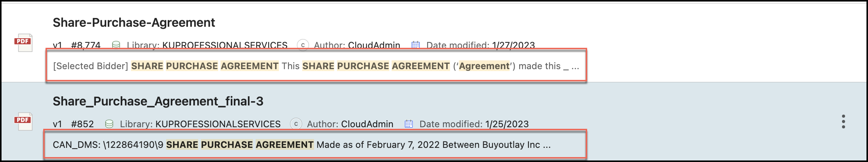Click the library database icon beside #8,774
Image resolution: width=868 pixels, height=162 pixels.
[x=116, y=45]
